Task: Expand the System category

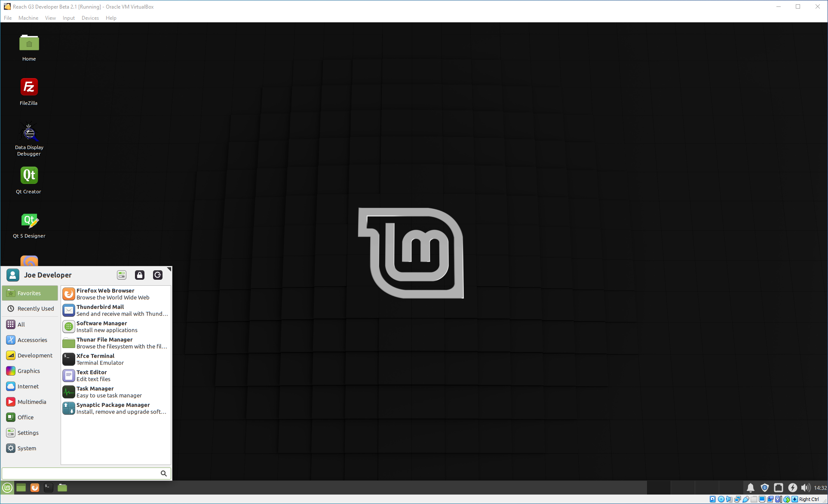Action: [25, 448]
